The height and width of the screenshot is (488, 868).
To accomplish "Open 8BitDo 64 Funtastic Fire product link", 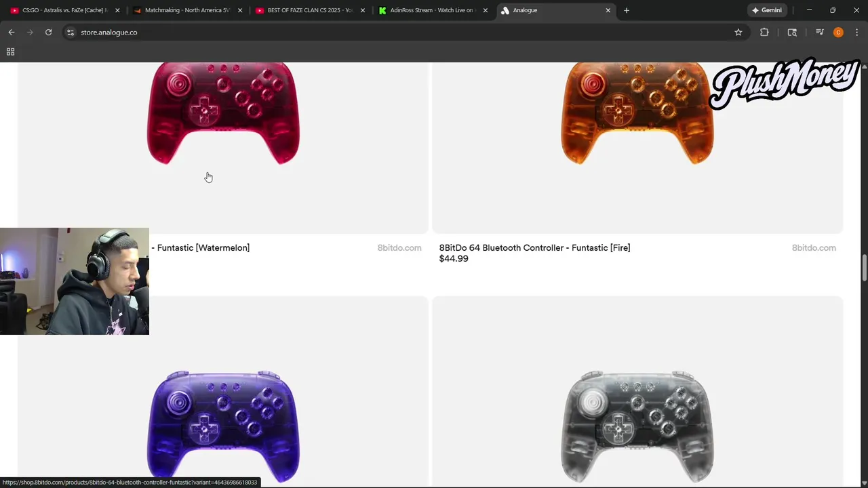I will [x=534, y=247].
